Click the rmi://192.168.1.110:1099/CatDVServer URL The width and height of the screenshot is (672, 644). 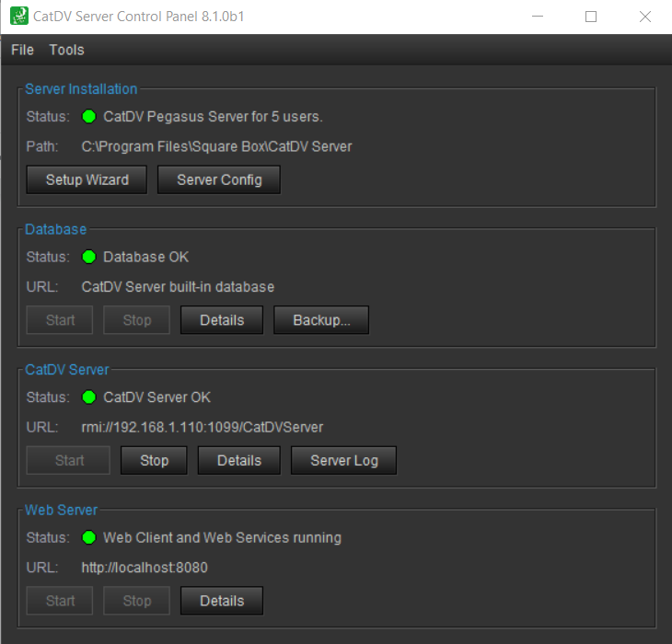[x=203, y=427]
